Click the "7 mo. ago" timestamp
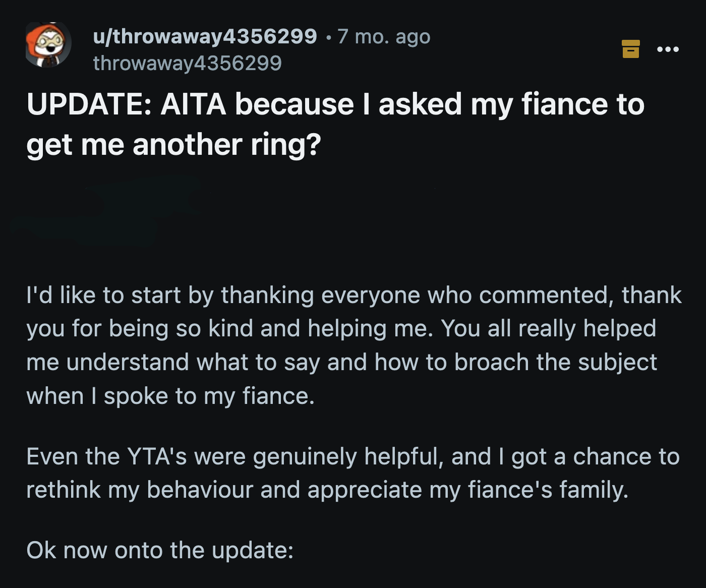The height and width of the screenshot is (588, 706). point(384,36)
